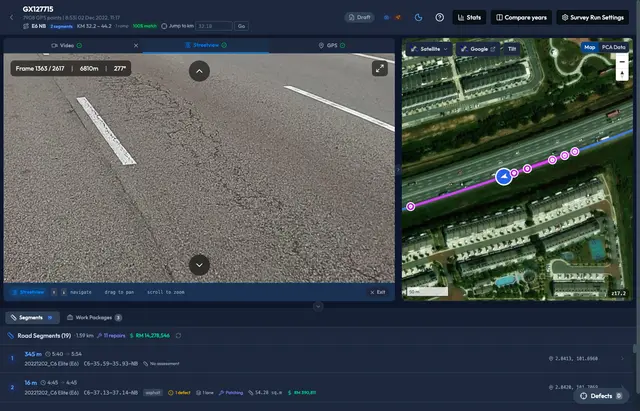Click the Draft status badge
640x411 pixels.
[360, 17]
